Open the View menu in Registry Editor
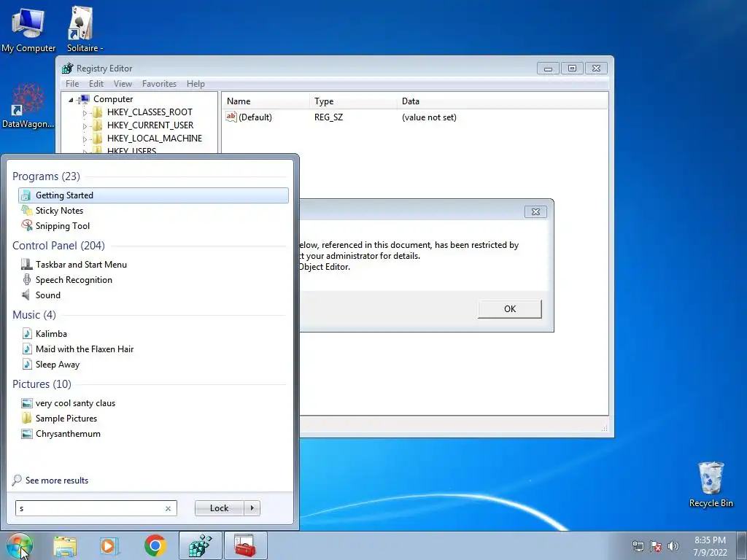 [123, 84]
